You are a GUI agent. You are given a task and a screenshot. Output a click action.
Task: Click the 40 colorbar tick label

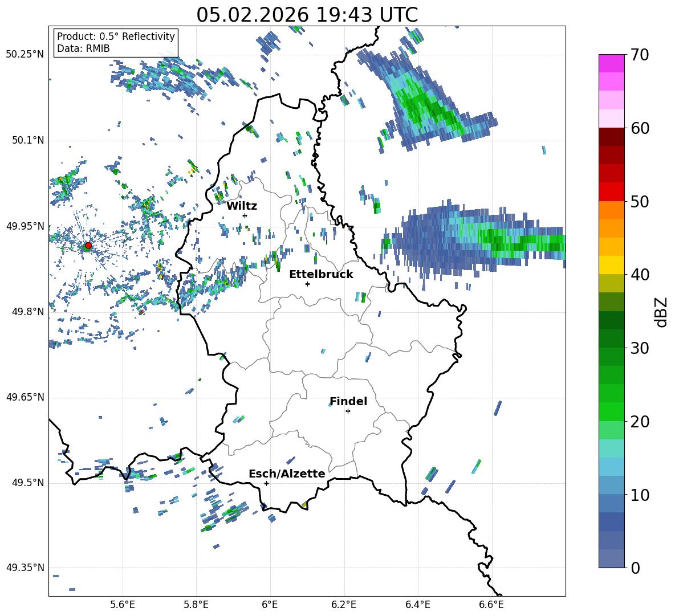640,275
